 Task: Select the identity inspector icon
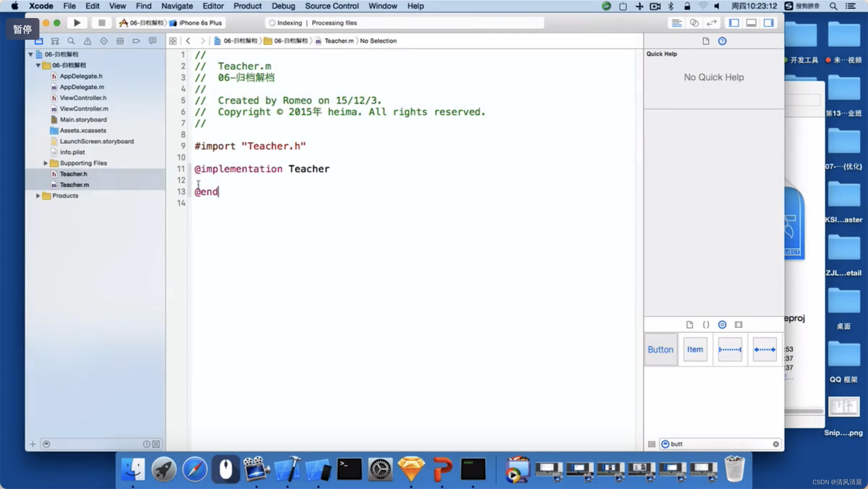722,324
